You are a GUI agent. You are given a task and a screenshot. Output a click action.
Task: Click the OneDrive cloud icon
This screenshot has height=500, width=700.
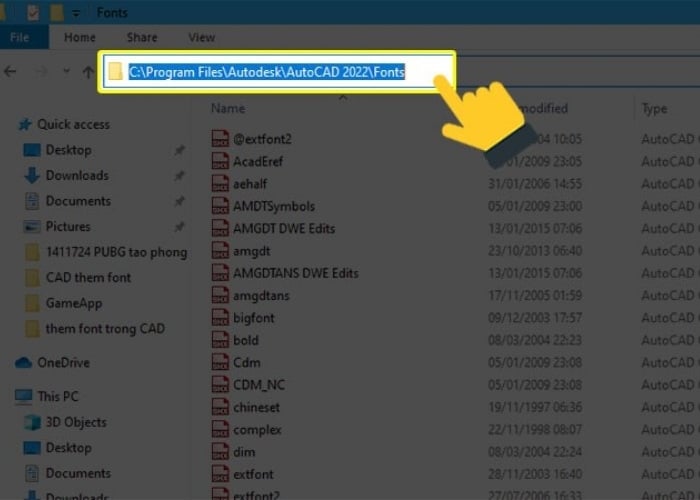click(x=24, y=363)
